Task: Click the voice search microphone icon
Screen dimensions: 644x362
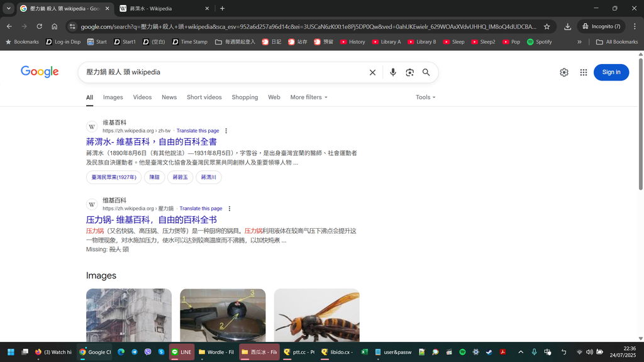Action: pos(393,72)
